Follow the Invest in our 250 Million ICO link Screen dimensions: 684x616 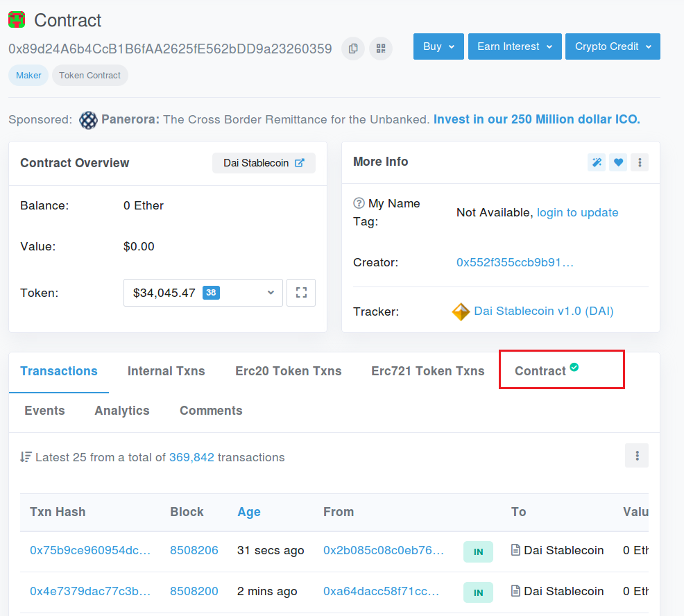[536, 119]
